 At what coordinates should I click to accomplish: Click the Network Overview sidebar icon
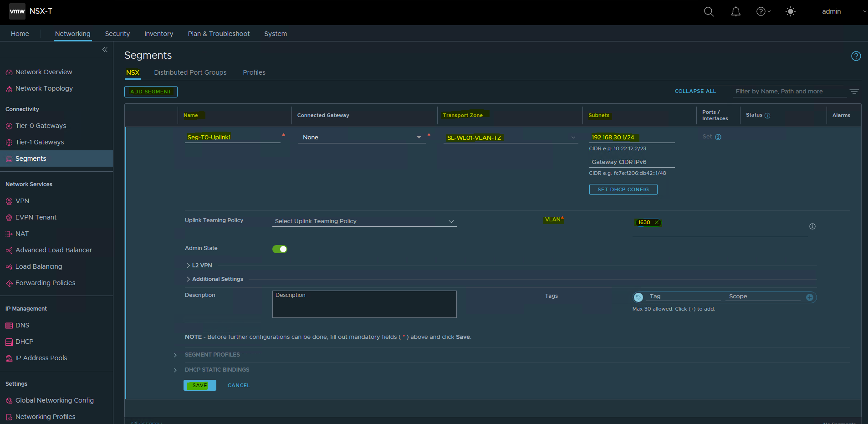pos(9,72)
